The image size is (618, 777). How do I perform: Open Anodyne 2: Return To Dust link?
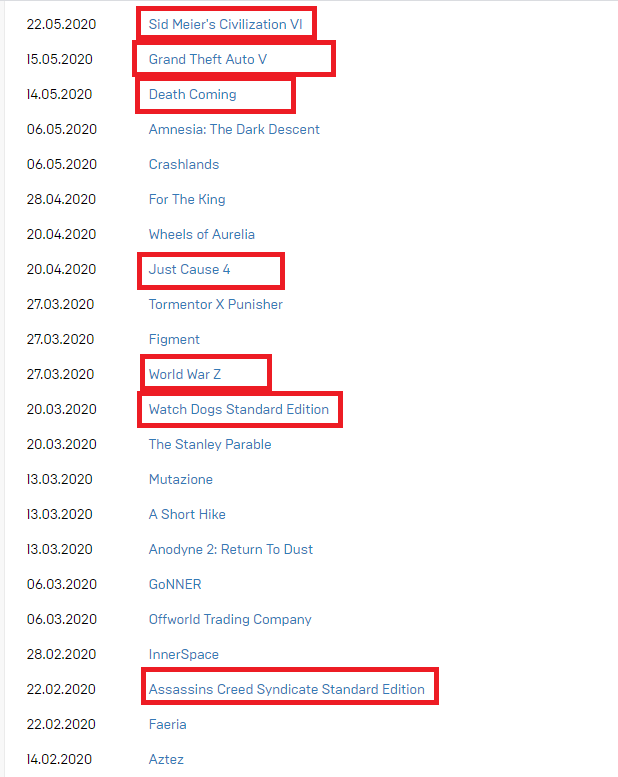231,550
